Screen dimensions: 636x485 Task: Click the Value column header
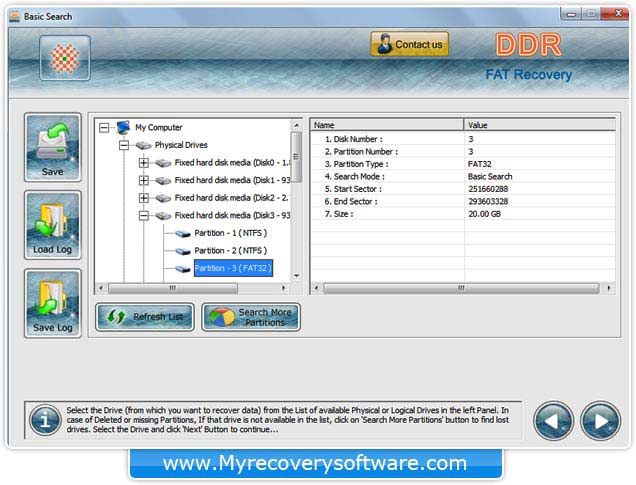(540, 125)
